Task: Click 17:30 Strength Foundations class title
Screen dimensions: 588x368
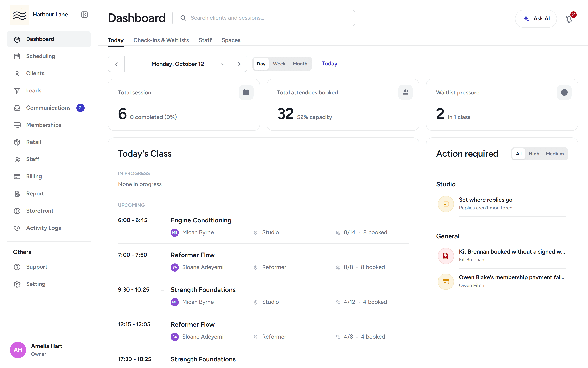Action: 203,359
